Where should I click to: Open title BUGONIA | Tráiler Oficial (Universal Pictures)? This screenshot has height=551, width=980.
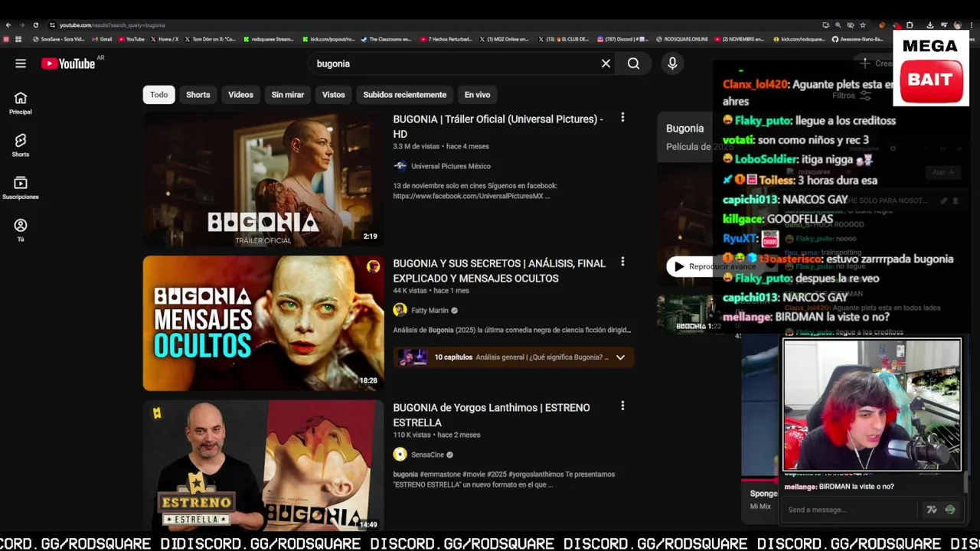pyautogui.click(x=498, y=126)
